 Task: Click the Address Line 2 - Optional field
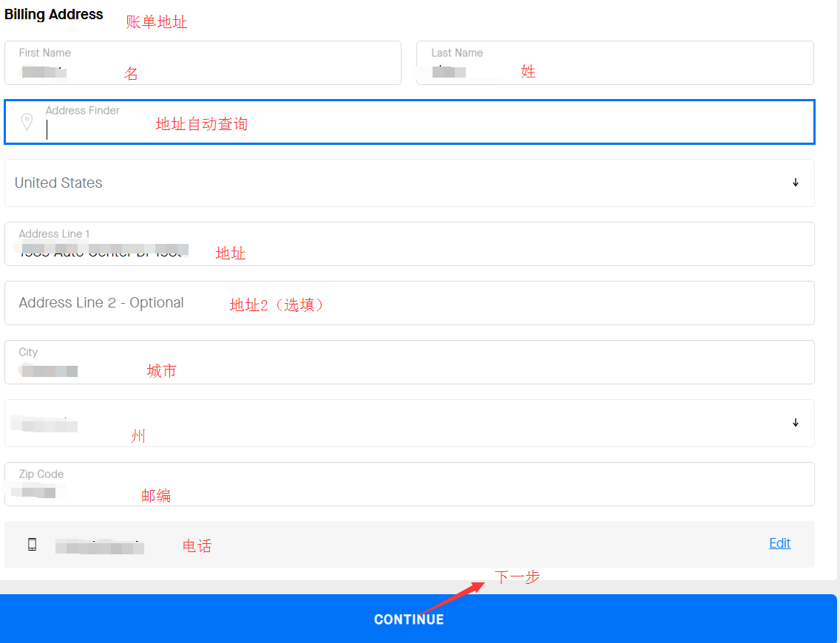(x=409, y=303)
